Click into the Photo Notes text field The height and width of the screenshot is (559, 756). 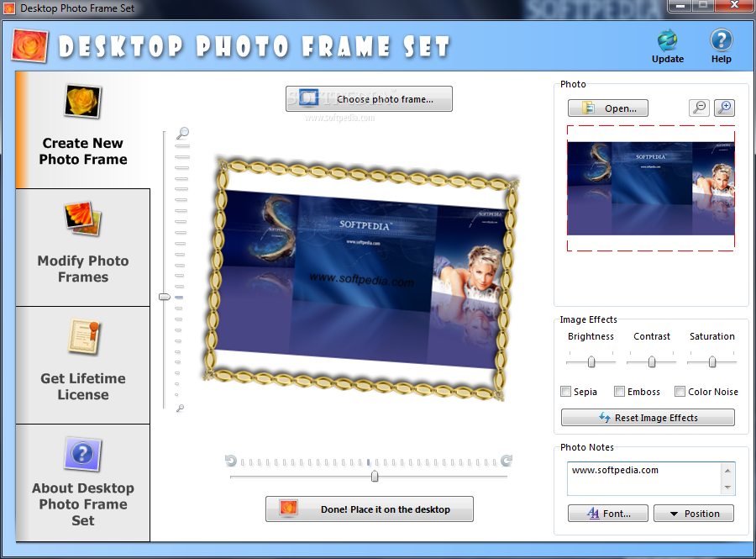click(644, 478)
